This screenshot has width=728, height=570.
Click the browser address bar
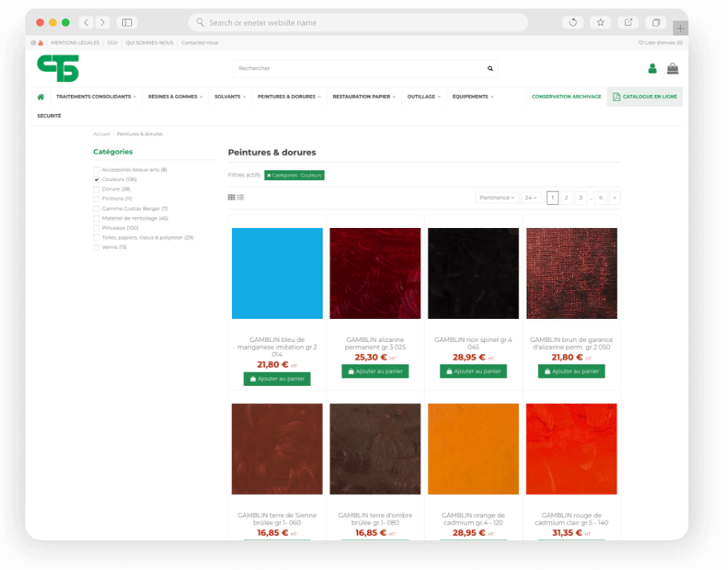tap(358, 22)
